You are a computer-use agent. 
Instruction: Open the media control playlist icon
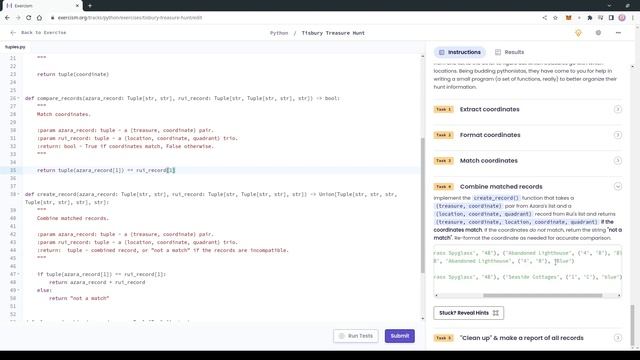coord(600,18)
